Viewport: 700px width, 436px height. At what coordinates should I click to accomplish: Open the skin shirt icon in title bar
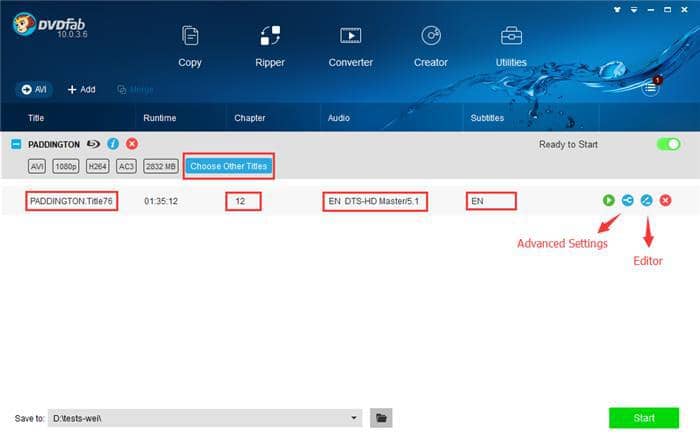[617, 9]
